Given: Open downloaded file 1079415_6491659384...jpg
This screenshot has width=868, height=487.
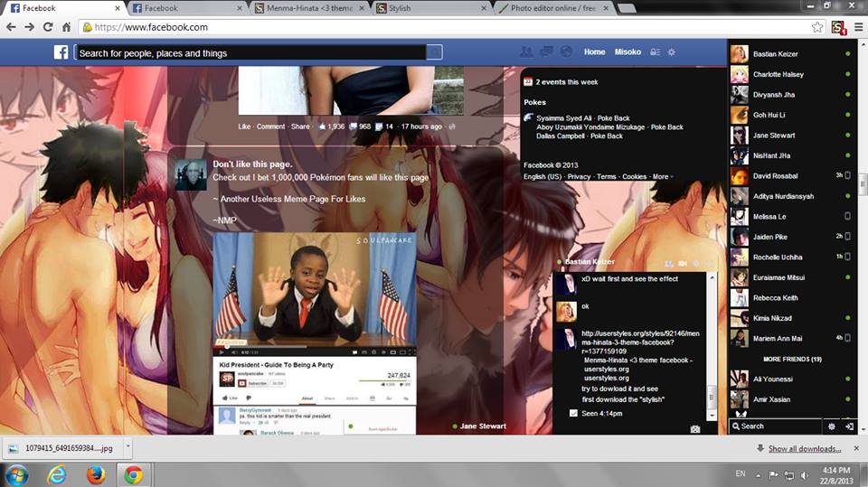Looking at the screenshot, I should click(63, 448).
